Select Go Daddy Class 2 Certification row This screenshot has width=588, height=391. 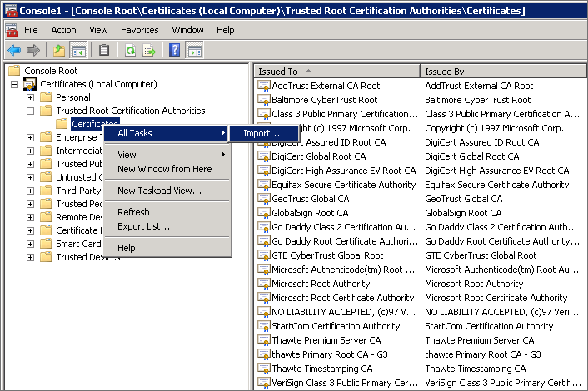coord(420,227)
